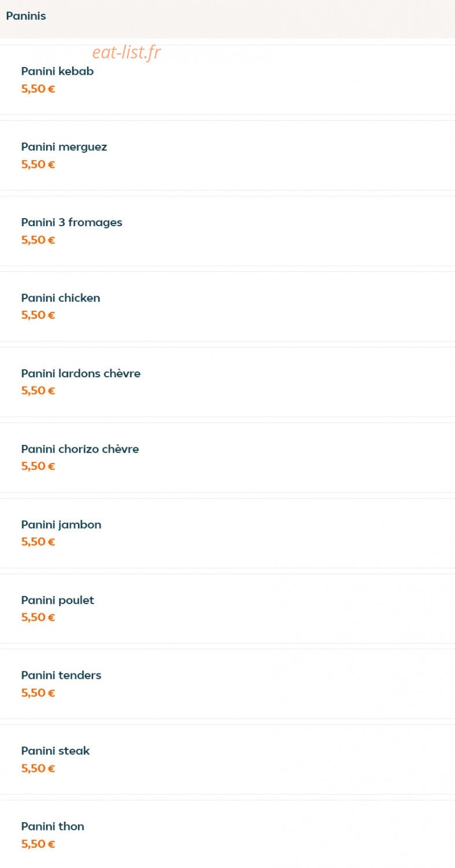Image resolution: width=455 pixels, height=868 pixels.
Task: Select the Panini steak item
Action: click(227, 760)
